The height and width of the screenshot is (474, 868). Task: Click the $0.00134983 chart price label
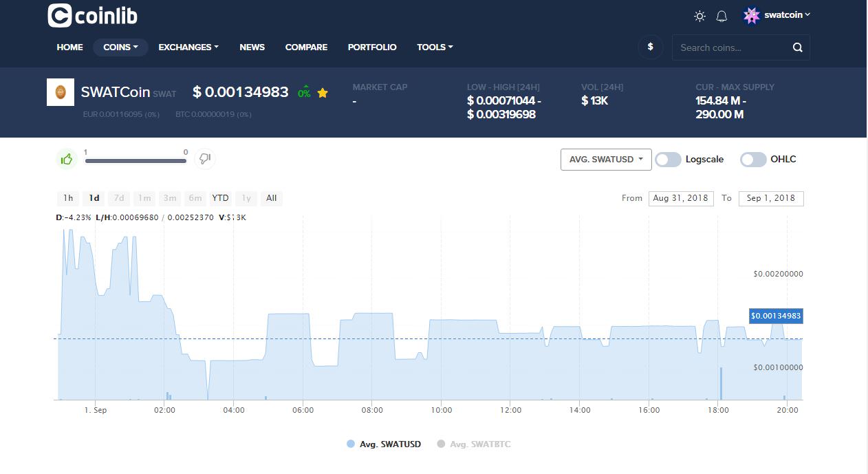776,316
